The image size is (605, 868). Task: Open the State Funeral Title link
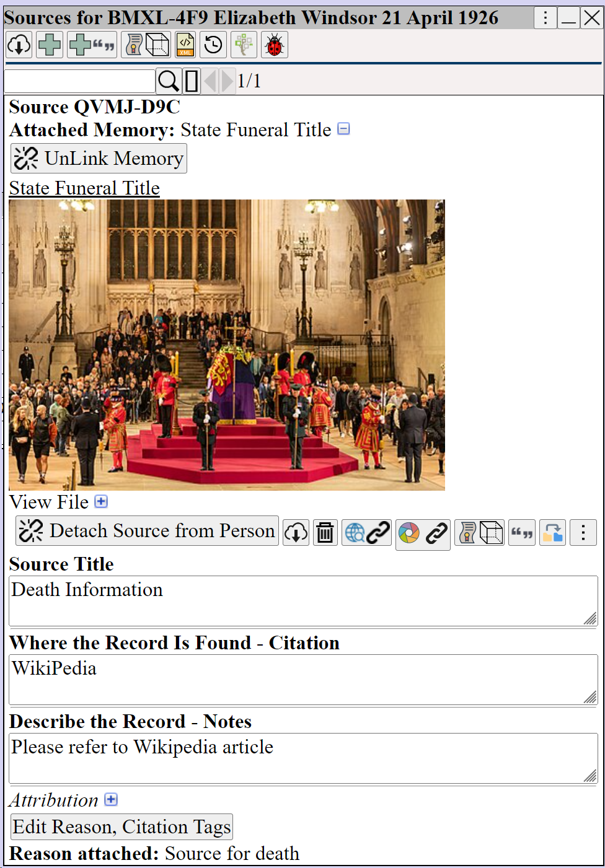click(x=84, y=188)
